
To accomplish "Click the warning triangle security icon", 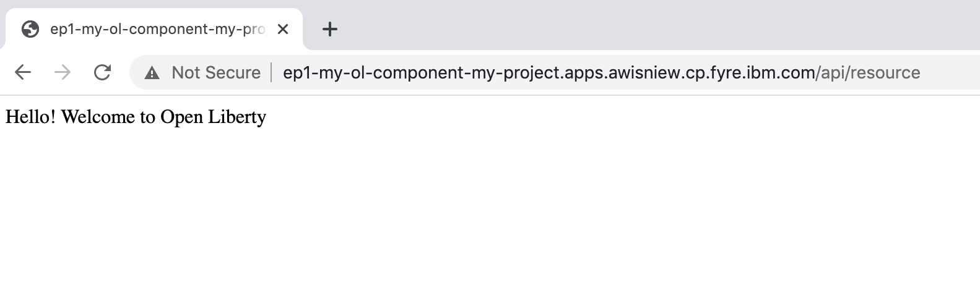I will click(152, 73).
